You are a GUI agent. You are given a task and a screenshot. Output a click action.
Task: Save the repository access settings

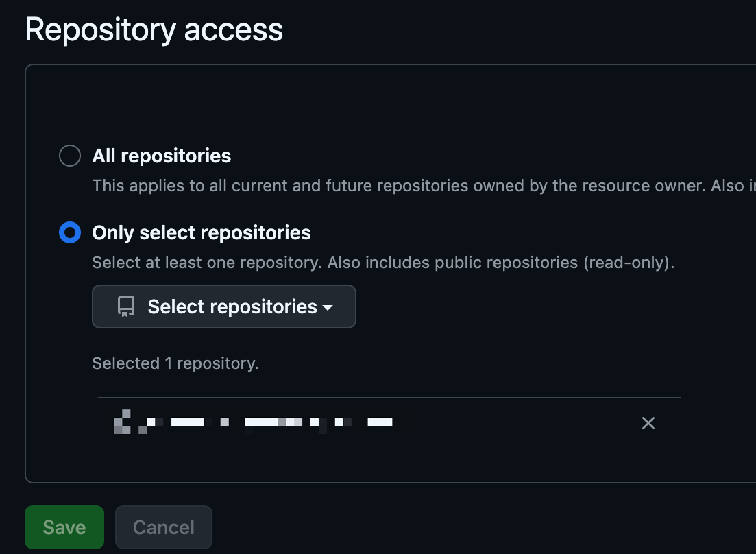(x=64, y=527)
